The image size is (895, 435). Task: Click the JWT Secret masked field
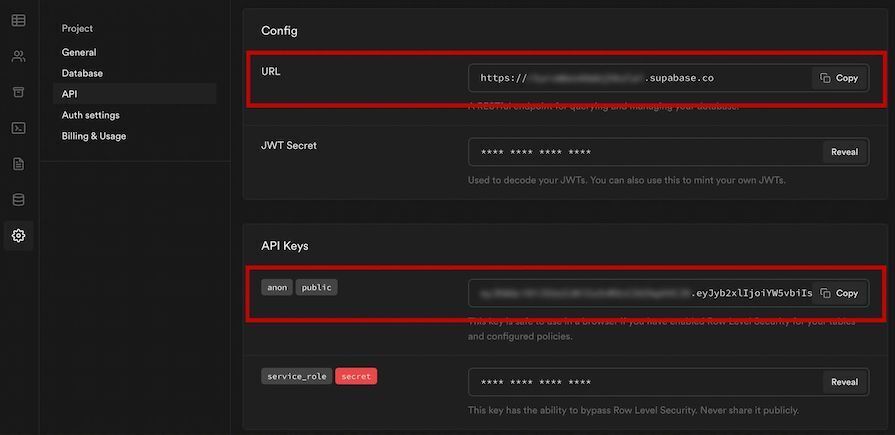[x=668, y=152]
